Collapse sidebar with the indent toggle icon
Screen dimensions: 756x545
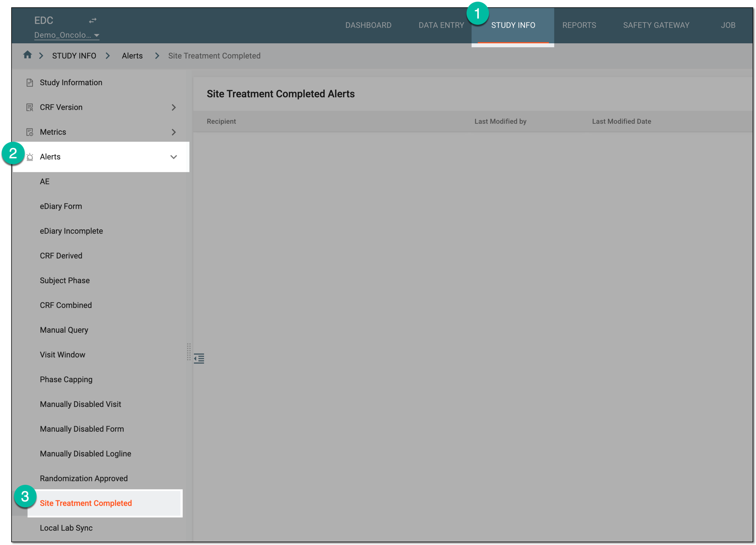coord(199,358)
